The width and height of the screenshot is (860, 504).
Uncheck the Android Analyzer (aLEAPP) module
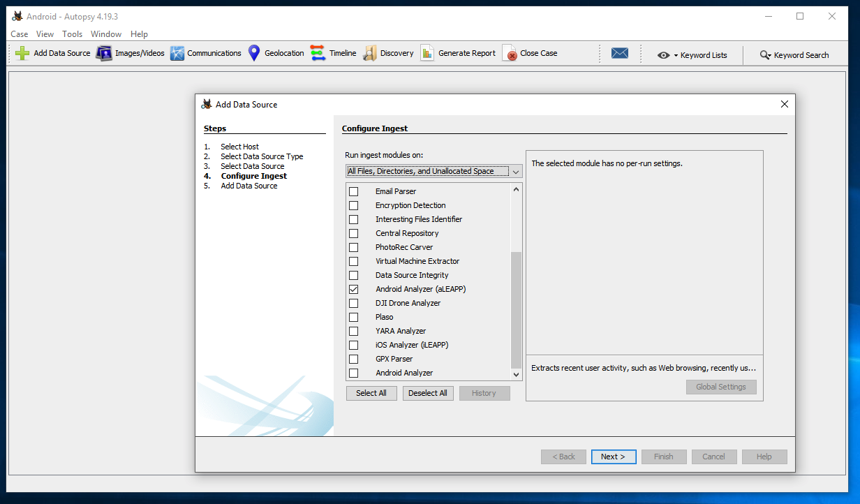(353, 289)
